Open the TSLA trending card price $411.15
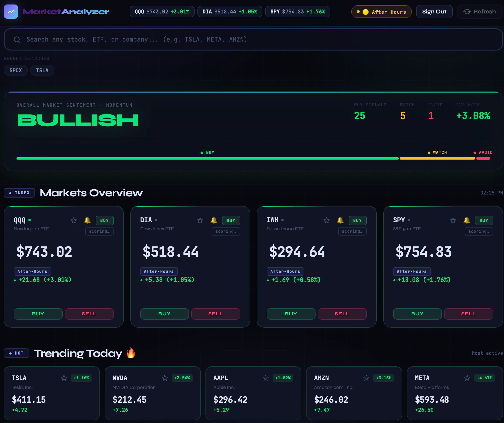 pos(29,400)
